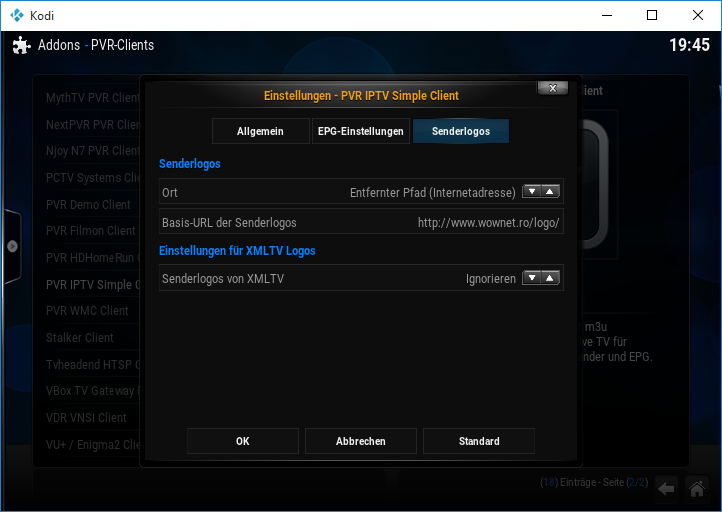Image resolution: width=722 pixels, height=512 pixels.
Task: Open the EPG-Einstellungen tab
Action: tap(361, 131)
